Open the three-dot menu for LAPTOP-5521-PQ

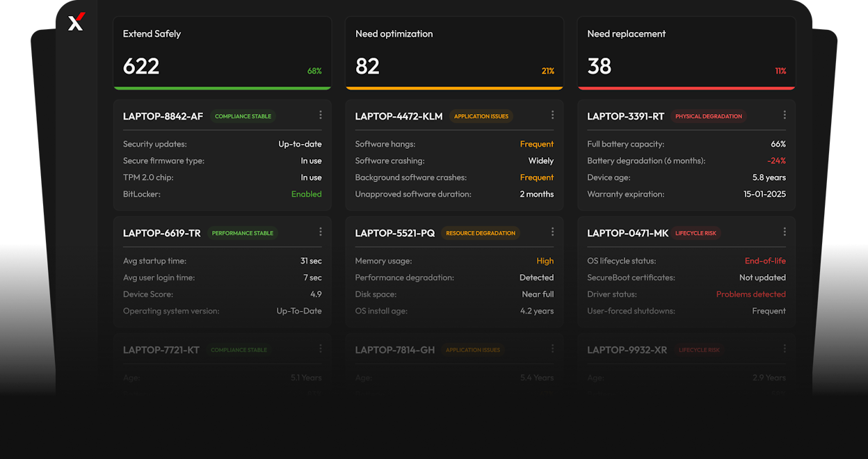click(x=553, y=232)
